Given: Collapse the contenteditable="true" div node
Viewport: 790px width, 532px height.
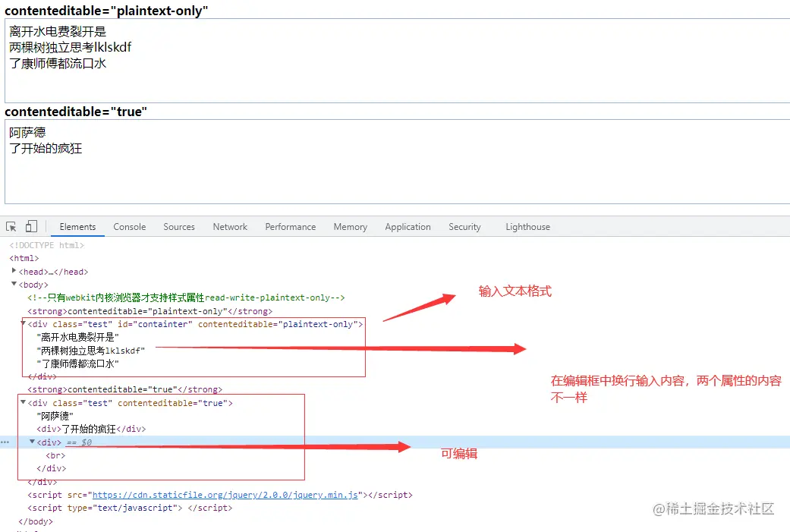Looking at the screenshot, I should coord(24,402).
